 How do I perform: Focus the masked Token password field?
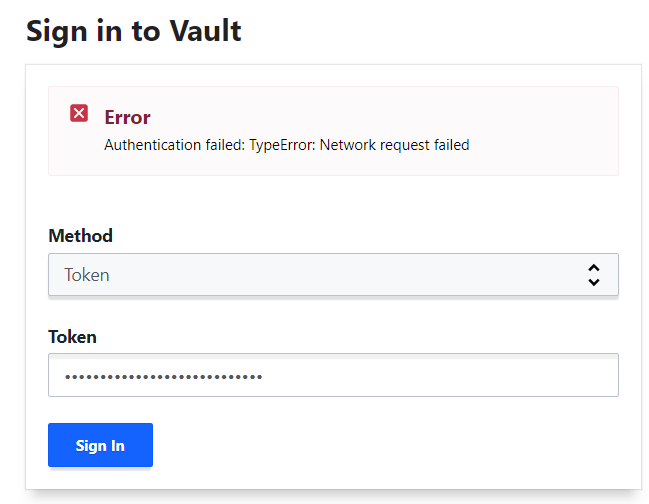click(x=333, y=375)
